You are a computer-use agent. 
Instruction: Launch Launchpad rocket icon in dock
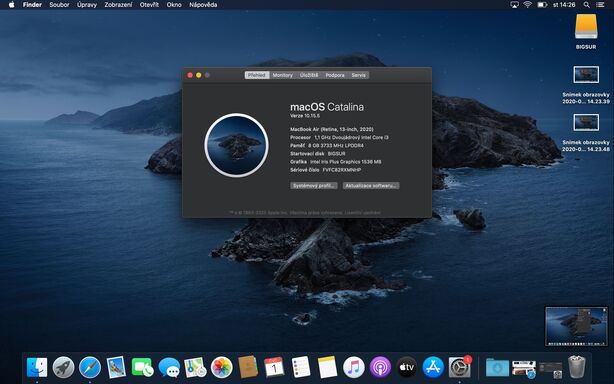(63, 368)
